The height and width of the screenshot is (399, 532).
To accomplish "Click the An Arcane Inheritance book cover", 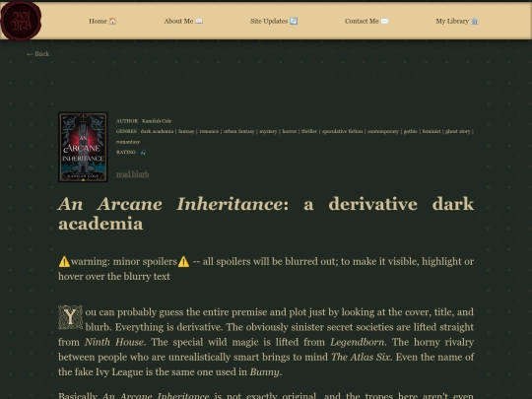I will (x=83, y=147).
